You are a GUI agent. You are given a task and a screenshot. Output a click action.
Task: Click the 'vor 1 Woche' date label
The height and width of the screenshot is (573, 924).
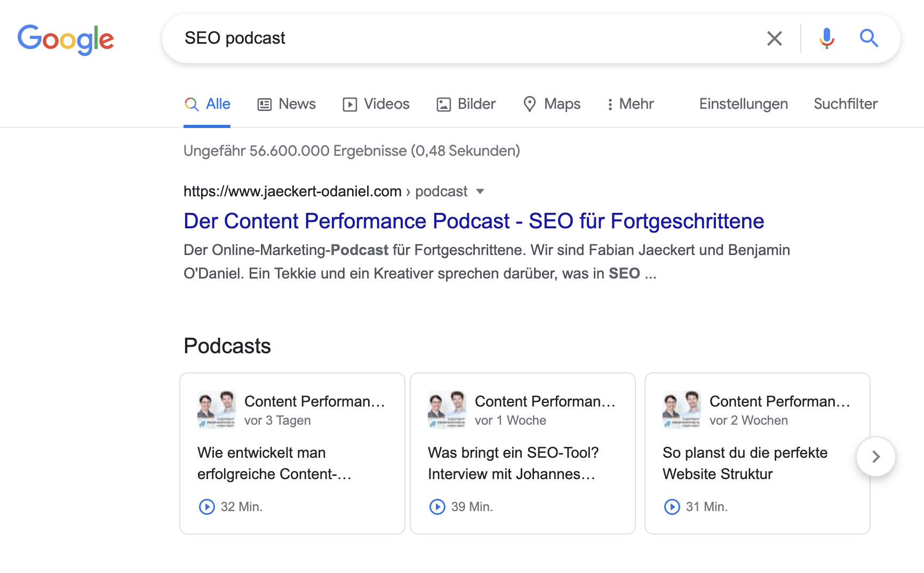(511, 420)
